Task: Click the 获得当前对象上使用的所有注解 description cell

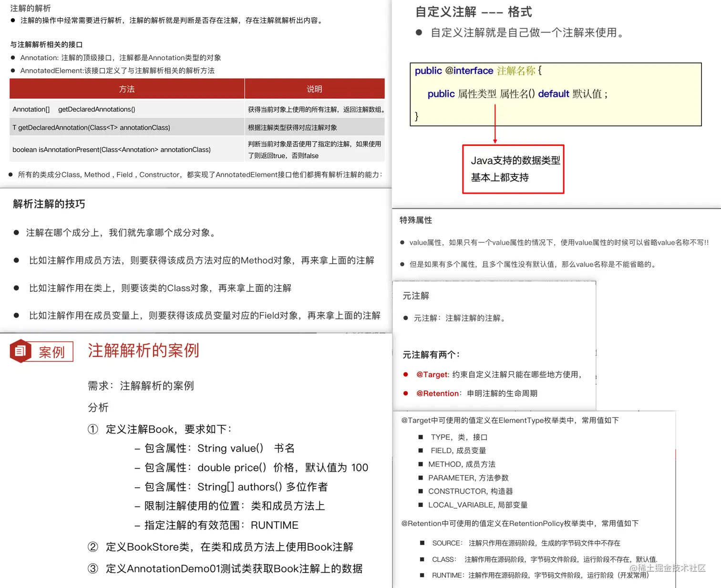Action: 315,109
